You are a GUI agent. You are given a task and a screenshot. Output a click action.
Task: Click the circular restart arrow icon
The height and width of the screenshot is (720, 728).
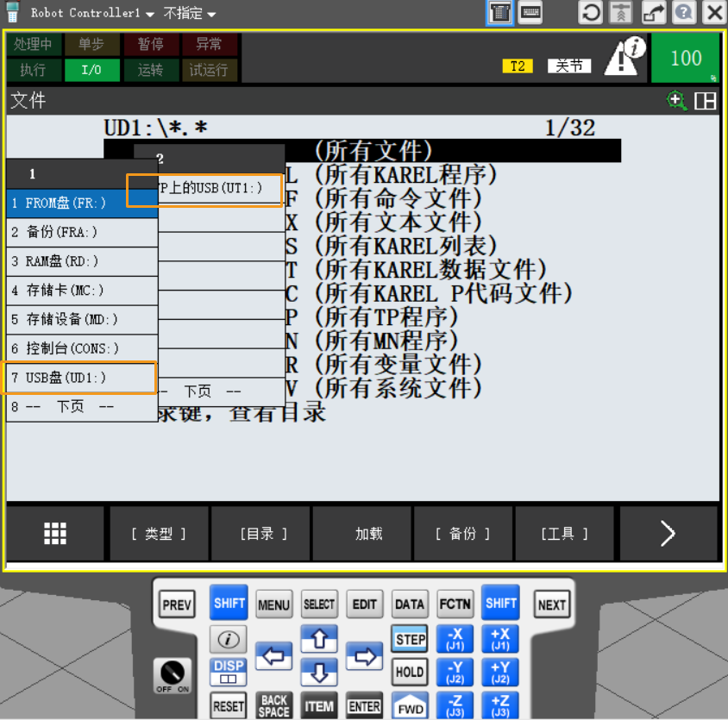[x=591, y=12]
